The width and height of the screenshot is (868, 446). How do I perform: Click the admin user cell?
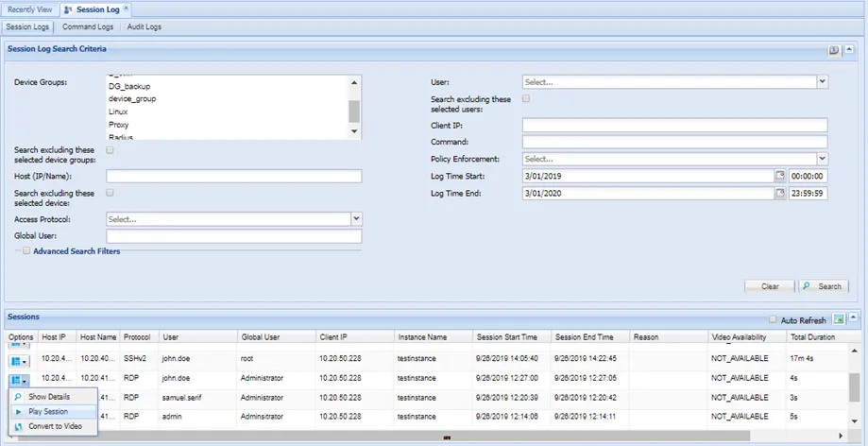[x=171, y=416]
